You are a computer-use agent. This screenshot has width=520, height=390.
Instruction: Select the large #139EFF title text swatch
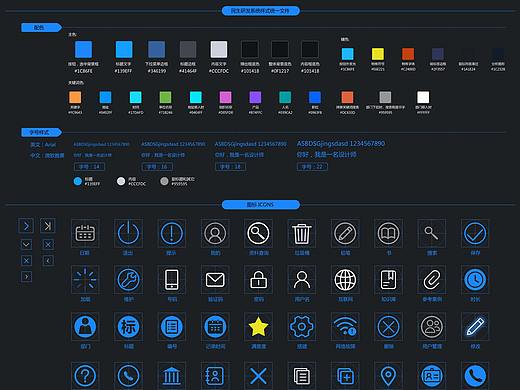[x=124, y=50]
